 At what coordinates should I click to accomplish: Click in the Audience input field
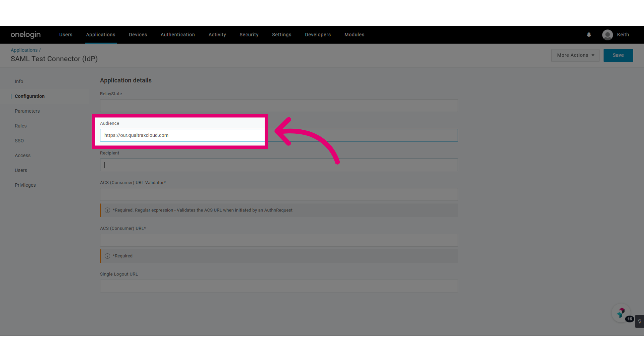[x=279, y=135]
